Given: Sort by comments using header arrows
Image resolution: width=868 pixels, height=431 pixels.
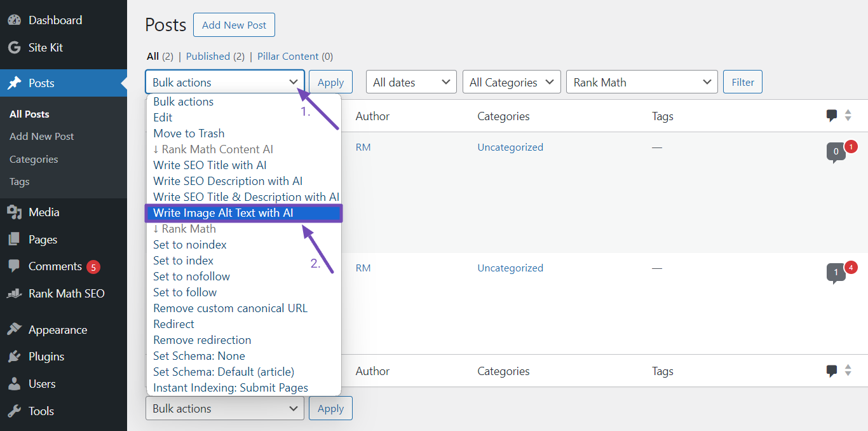Looking at the screenshot, I should point(848,116).
